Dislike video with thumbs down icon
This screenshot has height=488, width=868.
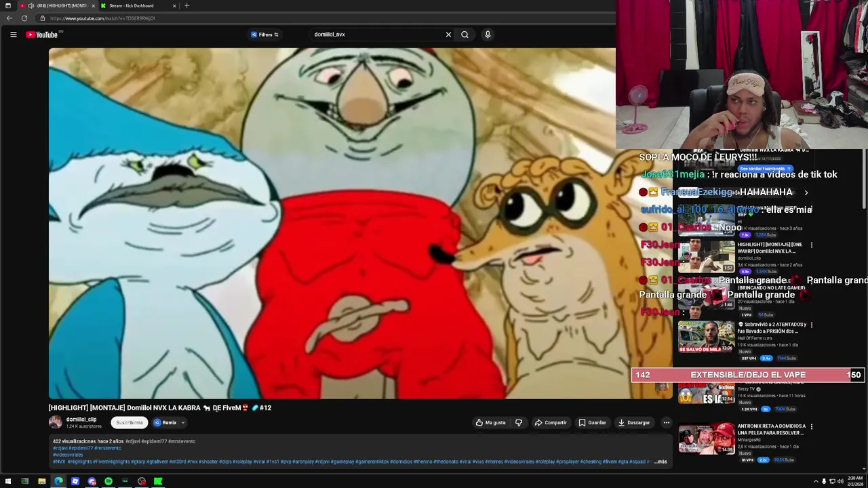519,422
